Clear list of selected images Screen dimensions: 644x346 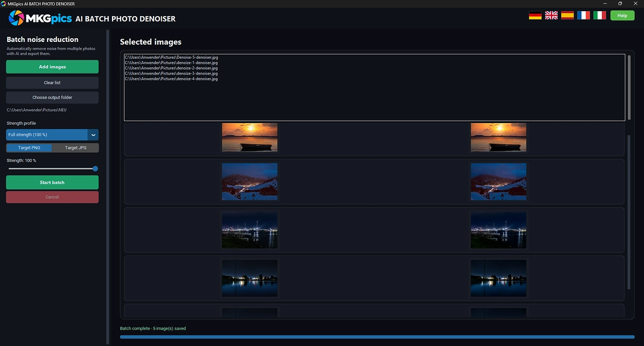pyautogui.click(x=52, y=82)
